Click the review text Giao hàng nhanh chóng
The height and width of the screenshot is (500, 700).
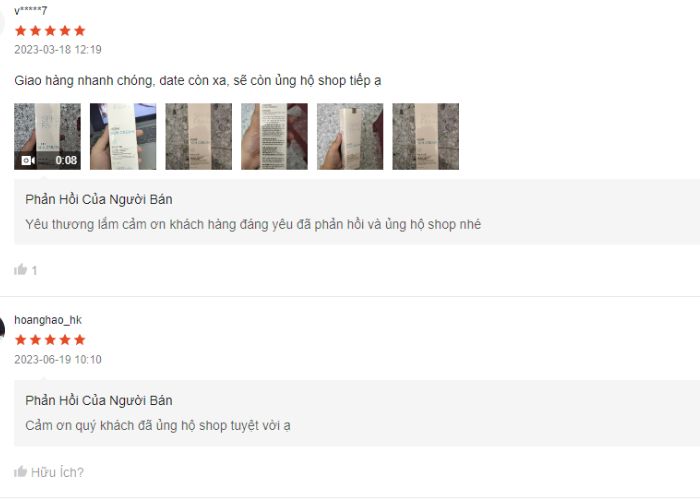coord(198,81)
